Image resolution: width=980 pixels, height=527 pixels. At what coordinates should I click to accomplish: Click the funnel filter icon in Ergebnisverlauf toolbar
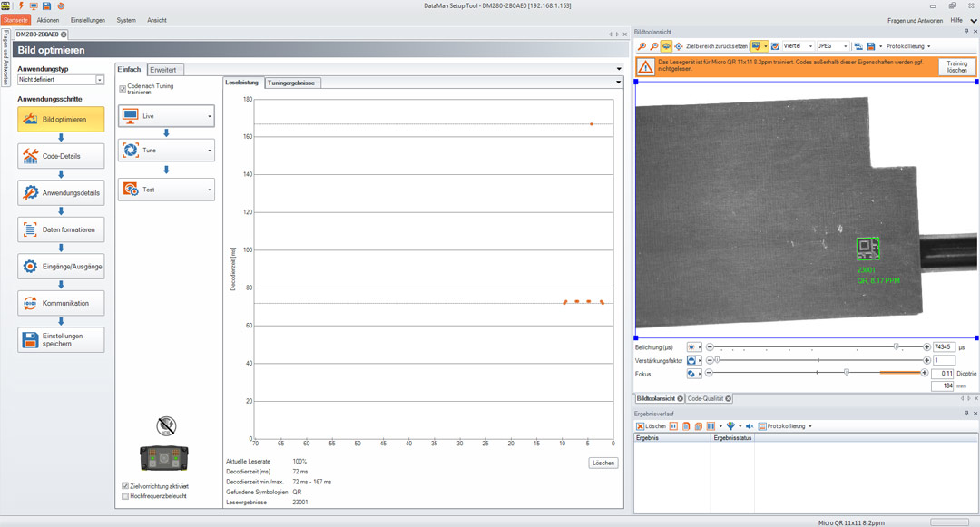[x=730, y=425]
